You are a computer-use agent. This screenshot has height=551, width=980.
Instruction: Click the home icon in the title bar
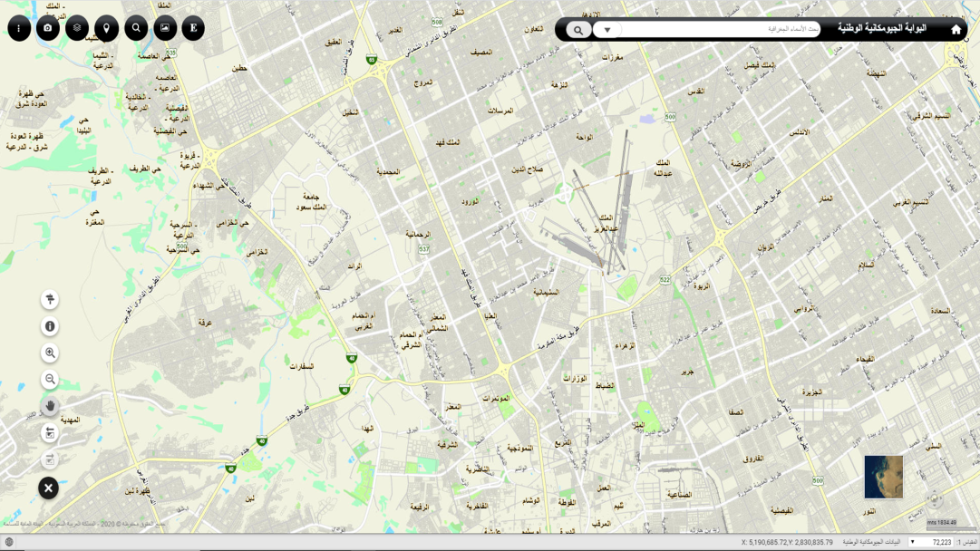tap(956, 29)
